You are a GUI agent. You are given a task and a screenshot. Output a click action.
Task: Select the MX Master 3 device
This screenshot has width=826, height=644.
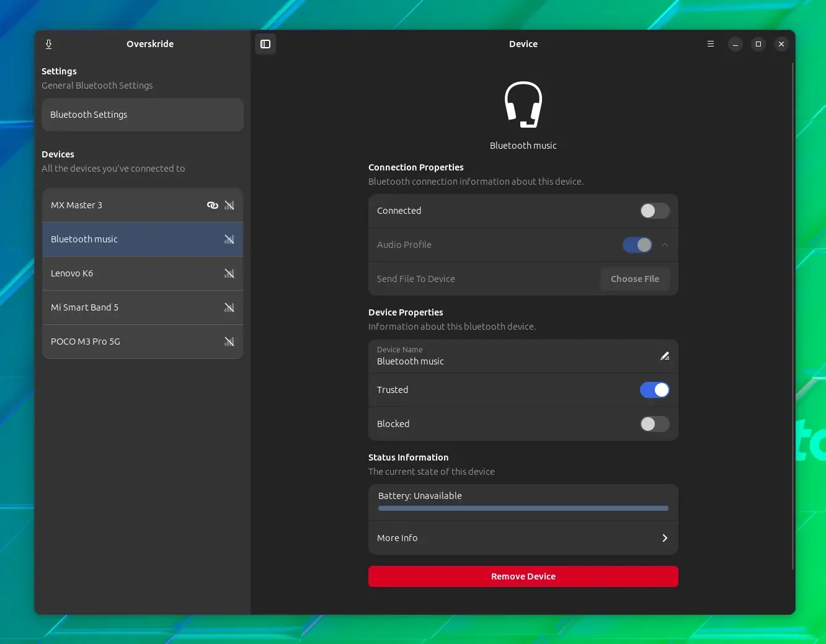pyautogui.click(x=143, y=205)
